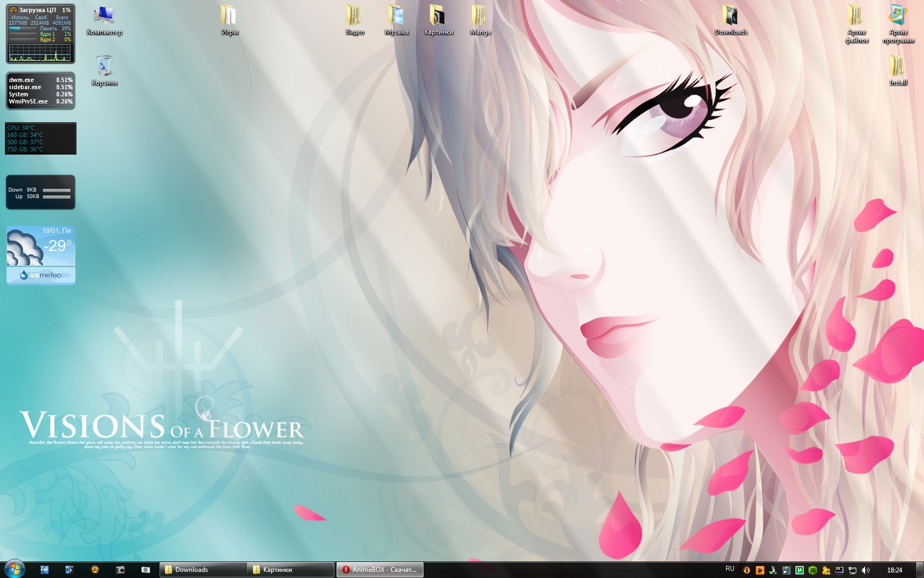Click the green spider Dr.Web tray icon
Screen dimensions: 924x578
pyautogui.click(x=812, y=570)
